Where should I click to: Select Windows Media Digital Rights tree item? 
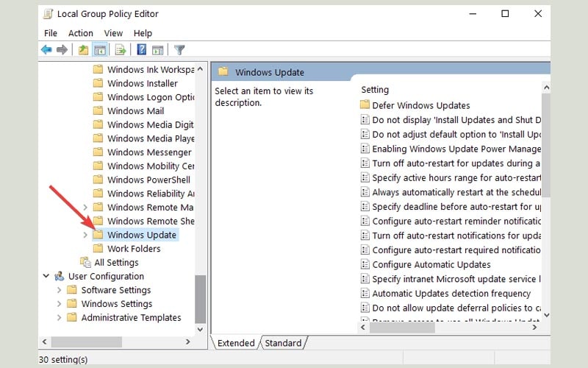151,124
